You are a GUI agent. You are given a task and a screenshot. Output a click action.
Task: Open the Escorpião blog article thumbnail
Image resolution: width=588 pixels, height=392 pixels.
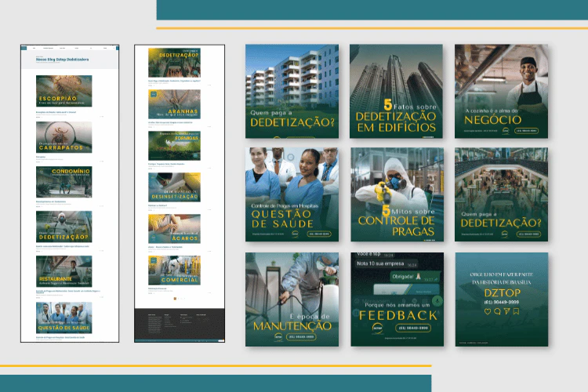[x=64, y=91]
